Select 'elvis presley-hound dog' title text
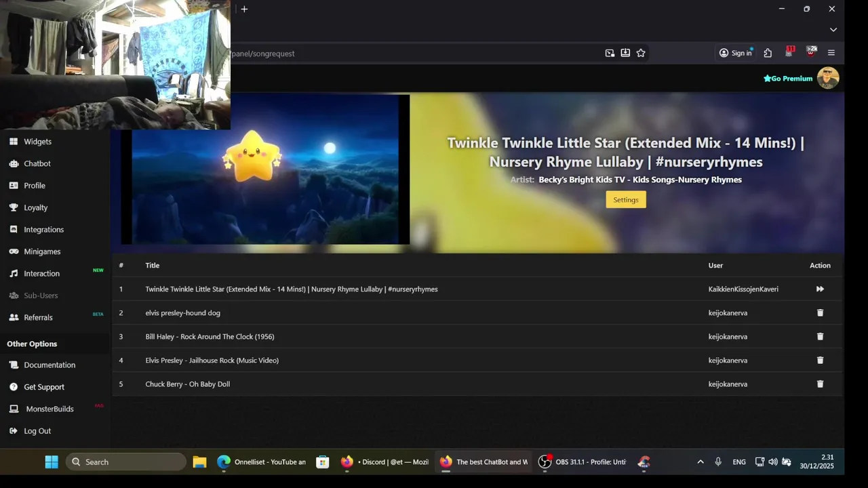Image resolution: width=868 pixels, height=488 pixels. 182,313
